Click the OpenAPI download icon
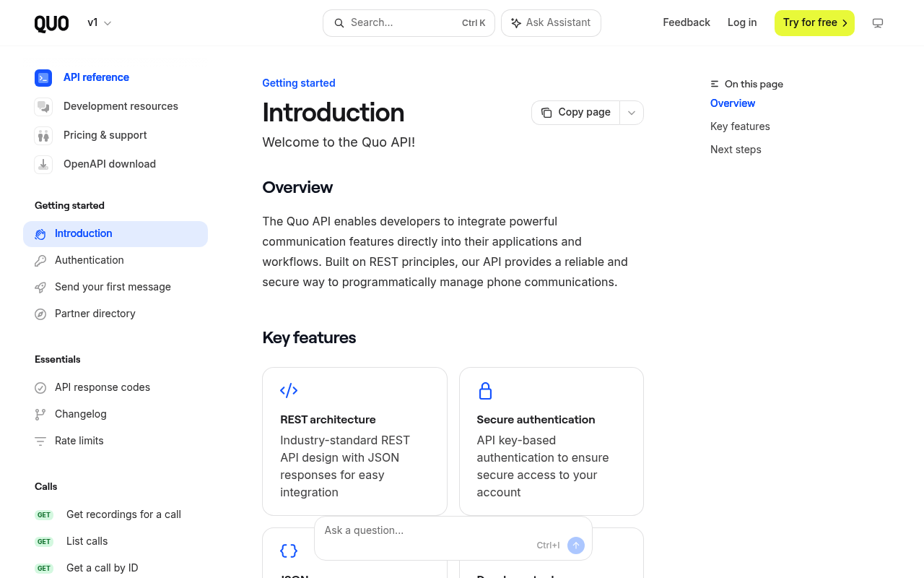Screen dimensions: 924x578 click(x=43, y=164)
